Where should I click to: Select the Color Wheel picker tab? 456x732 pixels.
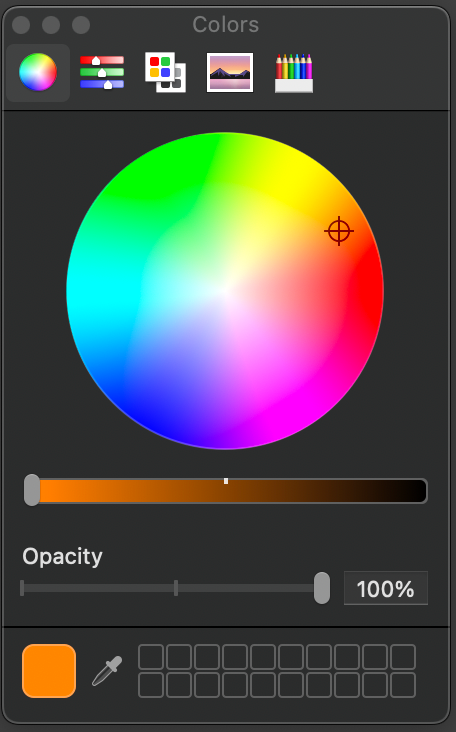(38, 72)
